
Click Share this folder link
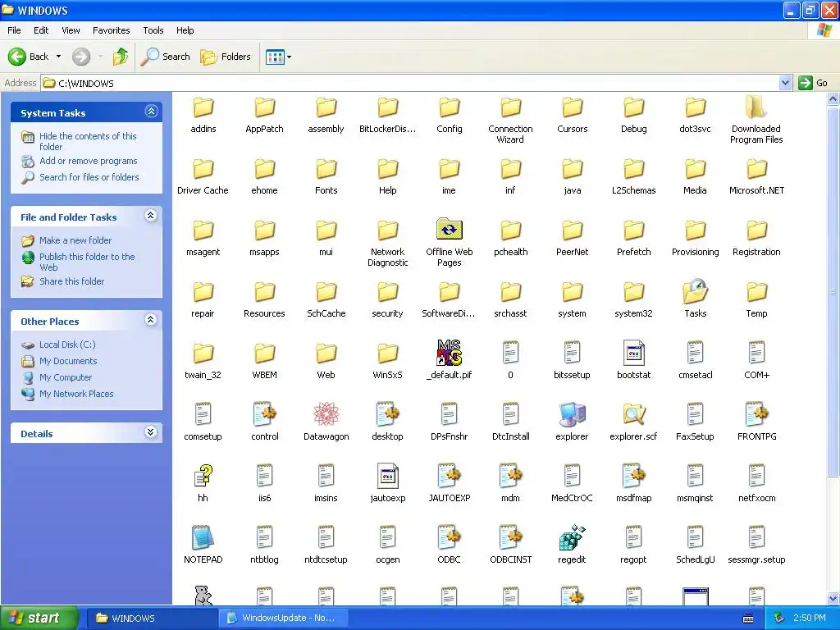click(72, 281)
